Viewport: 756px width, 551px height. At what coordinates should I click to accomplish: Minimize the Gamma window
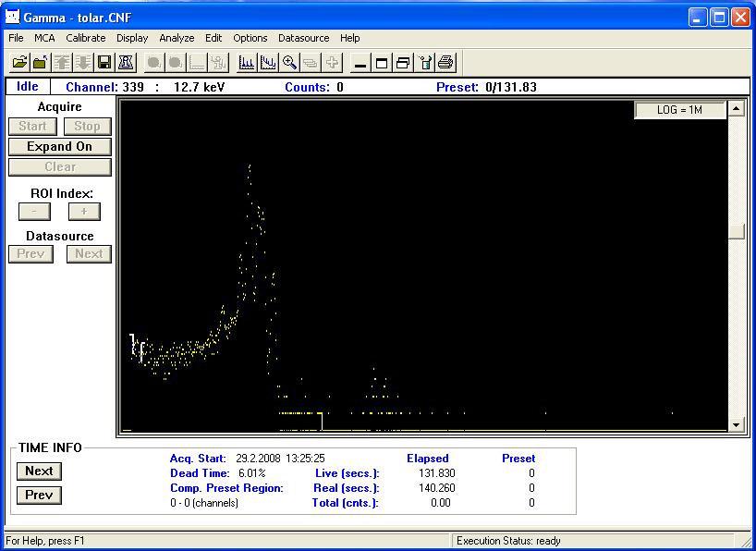697,18
